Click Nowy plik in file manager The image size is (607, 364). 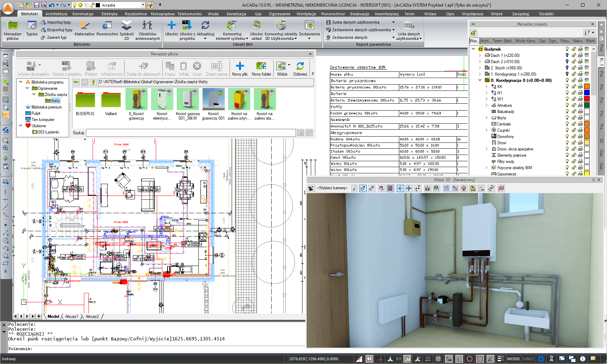(240, 69)
